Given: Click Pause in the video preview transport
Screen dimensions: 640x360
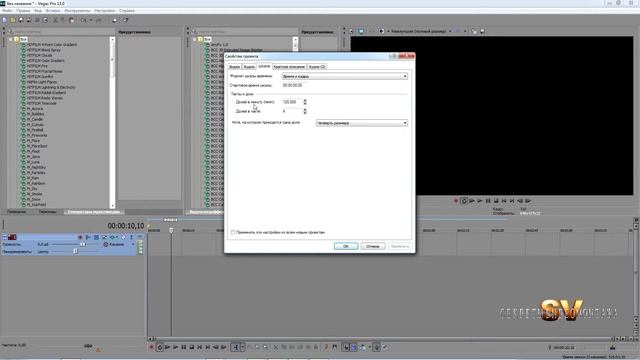Looking at the screenshot, I should pyautogui.click(x=488, y=201).
